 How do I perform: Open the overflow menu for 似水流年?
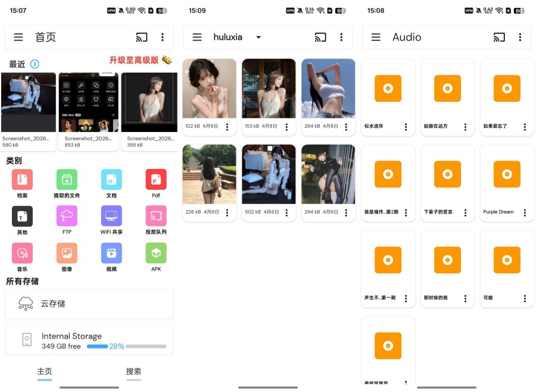pyautogui.click(x=406, y=127)
